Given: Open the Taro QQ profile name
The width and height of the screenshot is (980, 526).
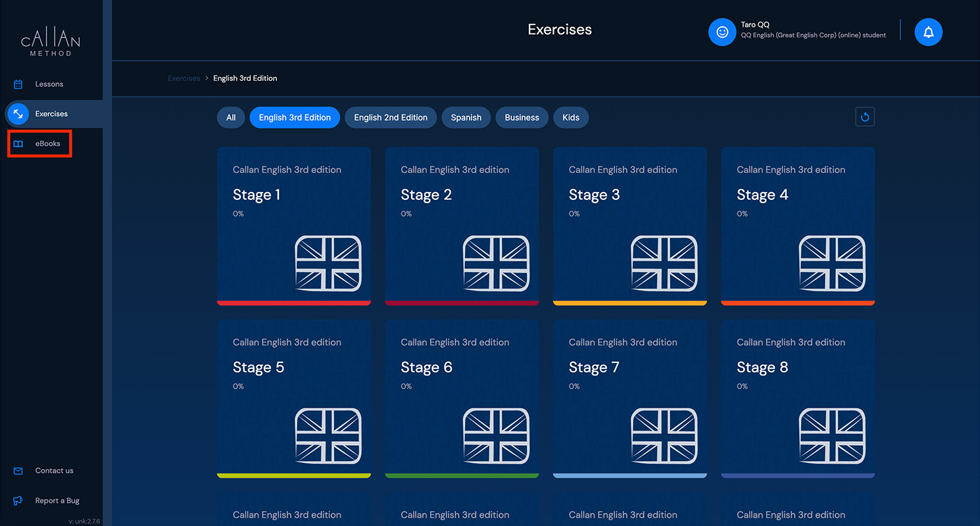Looking at the screenshot, I should point(755,24).
